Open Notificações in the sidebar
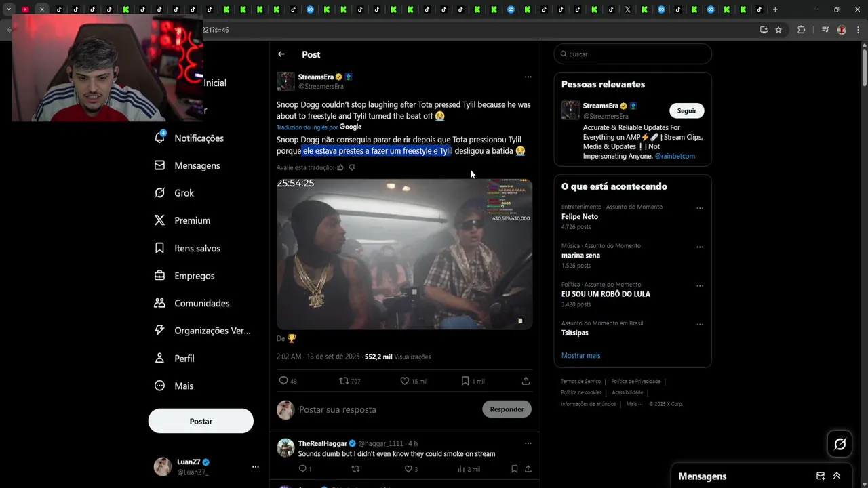 coord(189,138)
